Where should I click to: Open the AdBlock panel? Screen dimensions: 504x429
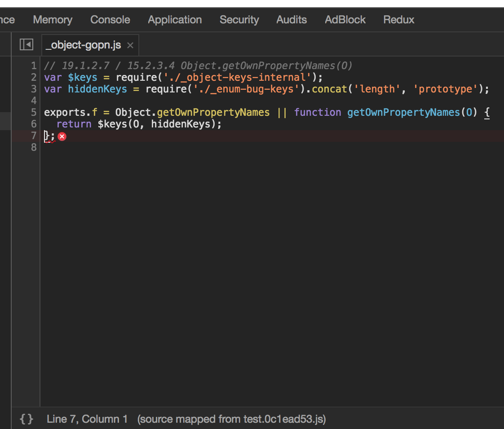coord(345,19)
